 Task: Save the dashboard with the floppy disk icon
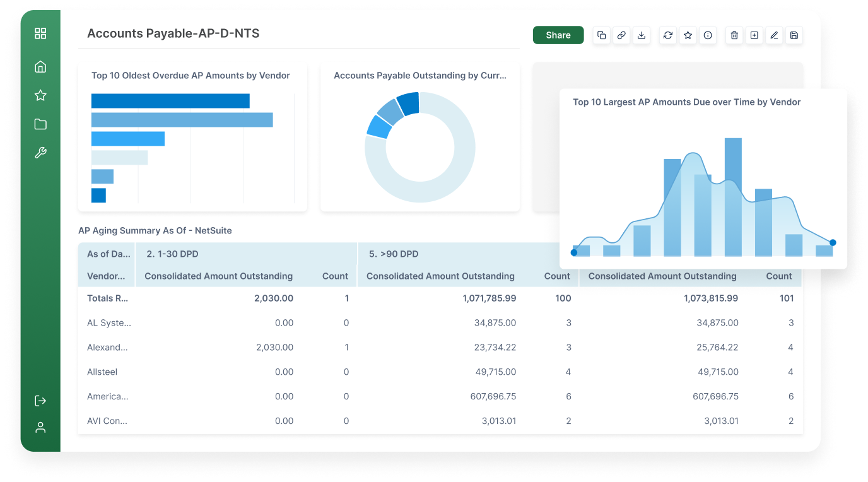[x=794, y=35]
